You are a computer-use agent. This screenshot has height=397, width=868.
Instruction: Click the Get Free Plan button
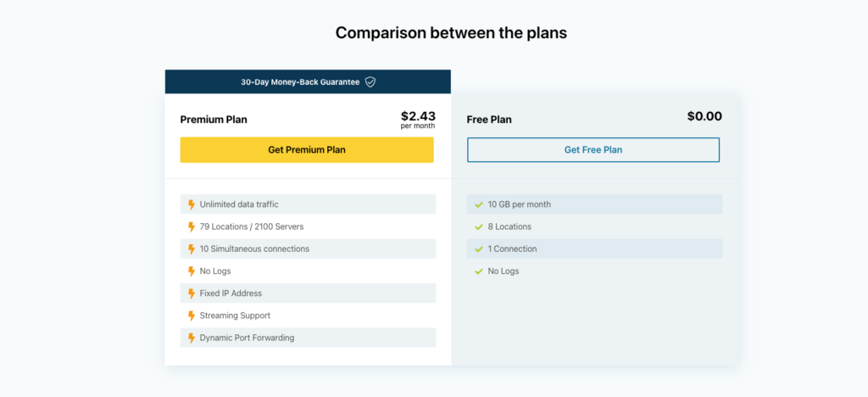tap(593, 150)
